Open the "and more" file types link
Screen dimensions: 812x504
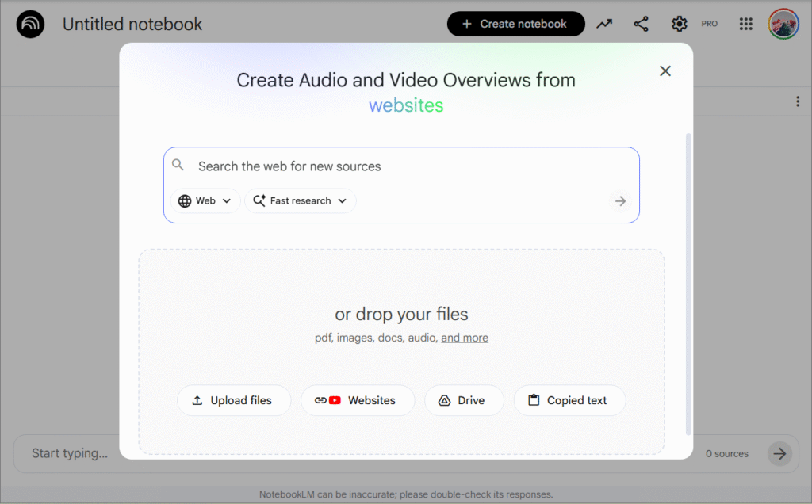click(465, 338)
